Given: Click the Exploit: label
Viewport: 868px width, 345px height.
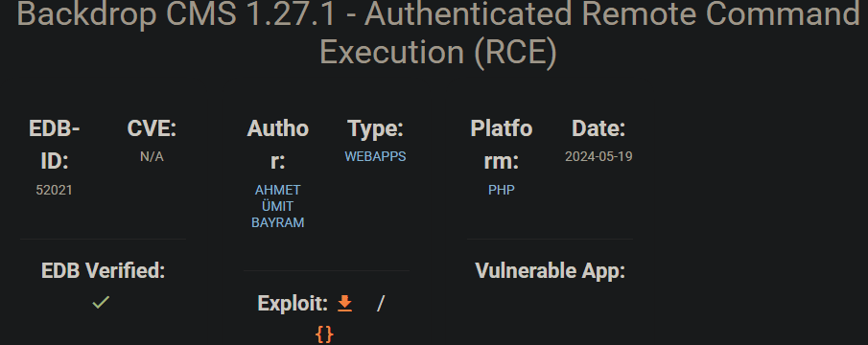Looking at the screenshot, I should coord(293,303).
